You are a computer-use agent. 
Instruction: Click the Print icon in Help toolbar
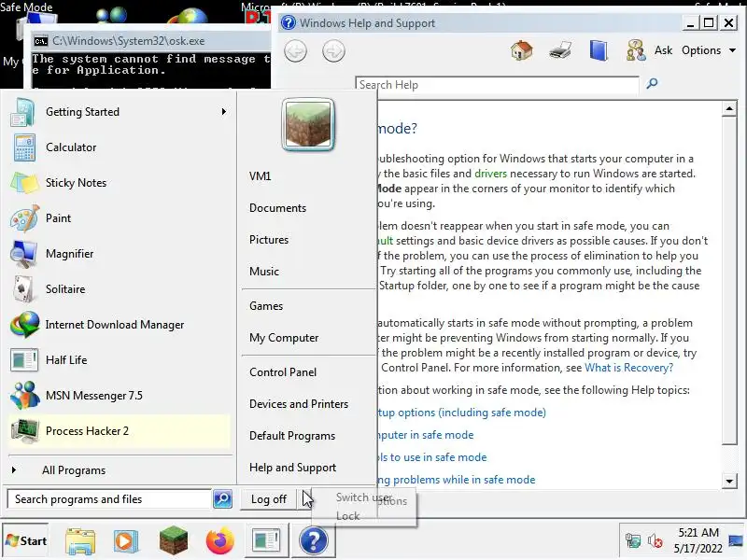point(559,50)
